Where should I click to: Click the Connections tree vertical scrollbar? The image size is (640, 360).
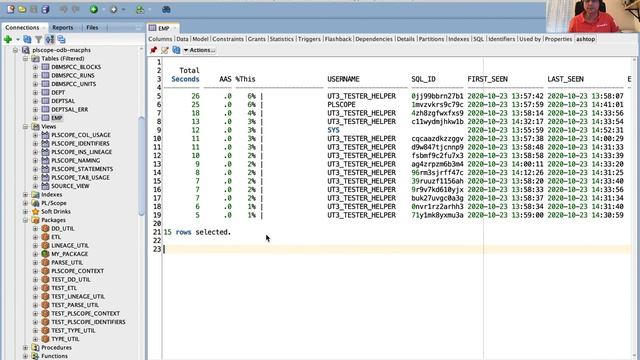[x=142, y=165]
